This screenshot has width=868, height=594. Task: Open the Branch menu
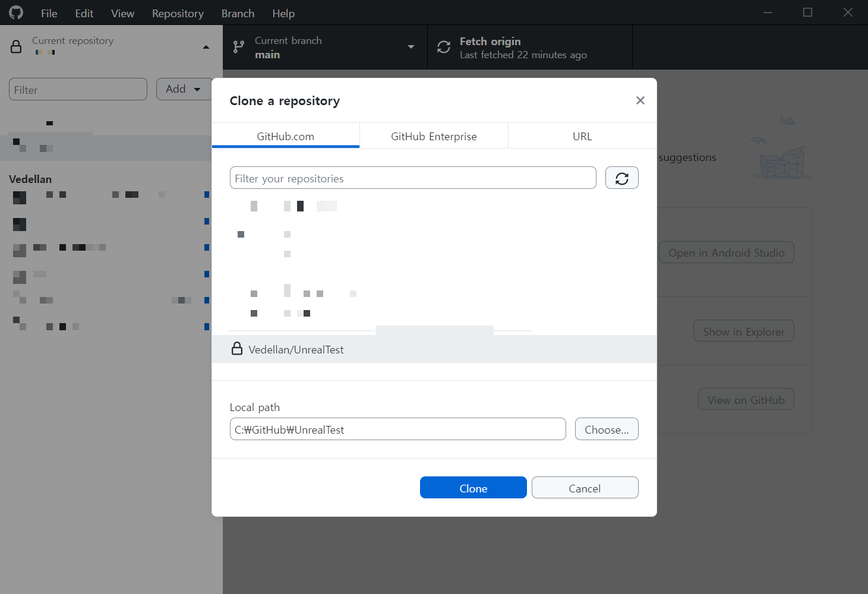(x=238, y=13)
